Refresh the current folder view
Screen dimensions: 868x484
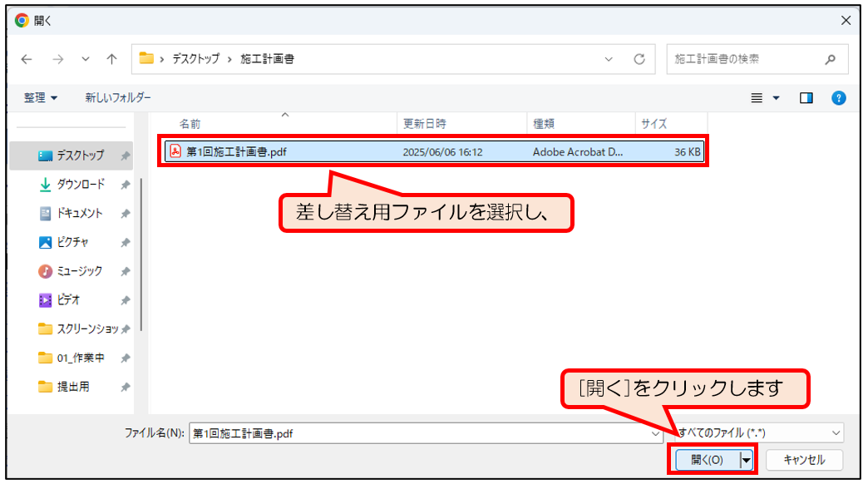(x=639, y=59)
